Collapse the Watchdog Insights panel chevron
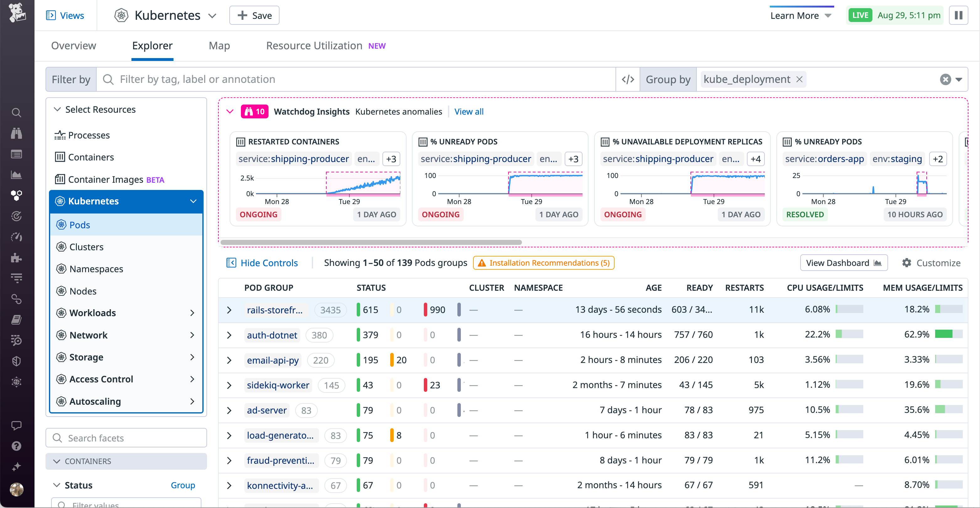 click(230, 111)
